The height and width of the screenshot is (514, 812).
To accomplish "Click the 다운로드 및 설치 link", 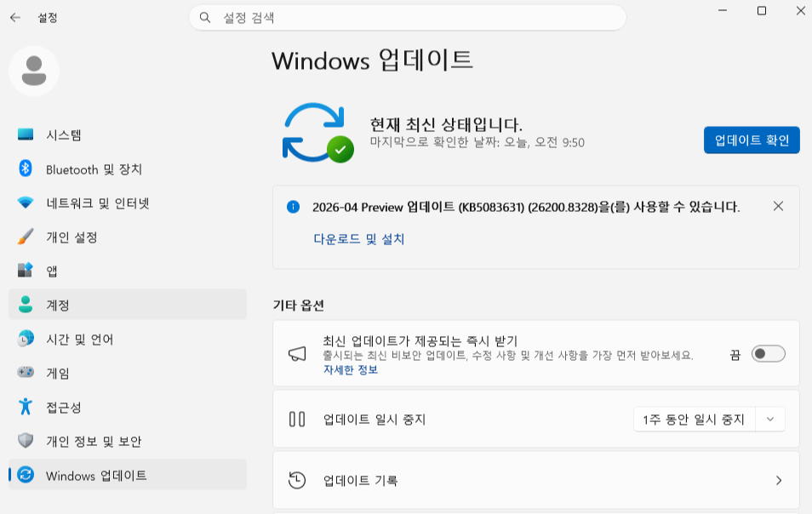I will (359, 238).
